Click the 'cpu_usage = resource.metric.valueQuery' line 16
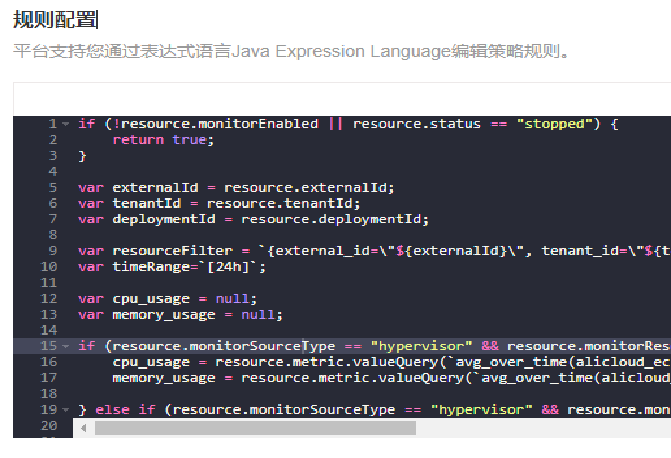 point(392,362)
